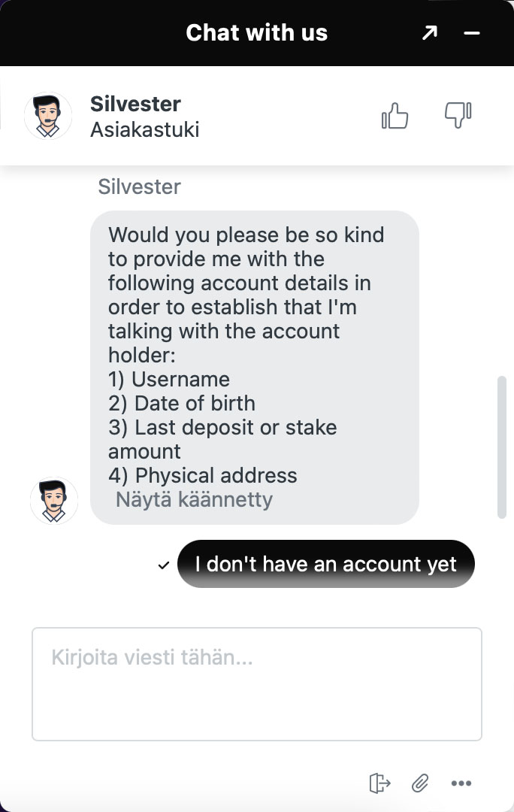Open the more options ellipsis menu
The width and height of the screenshot is (514, 812).
coord(461,783)
